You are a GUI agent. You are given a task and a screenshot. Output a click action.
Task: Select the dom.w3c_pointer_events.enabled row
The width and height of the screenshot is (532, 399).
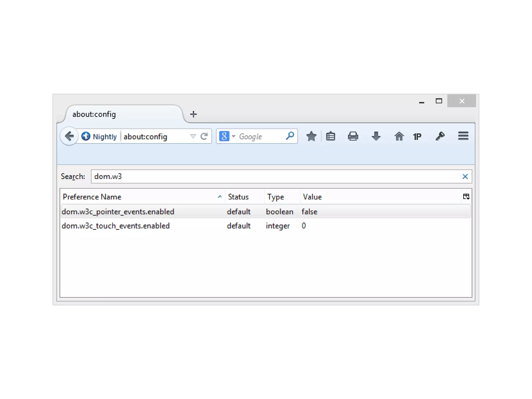pyautogui.click(x=118, y=212)
